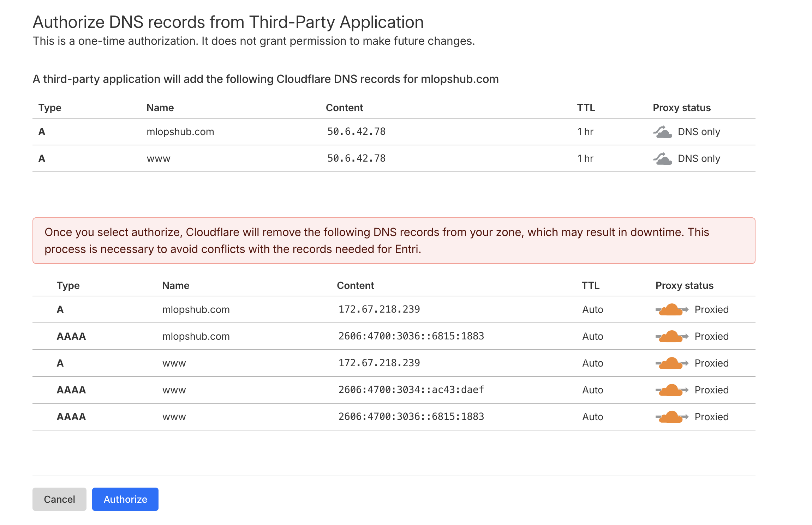Click 'mlopshub.com' name in the 172.67.218.239 row

[196, 310]
